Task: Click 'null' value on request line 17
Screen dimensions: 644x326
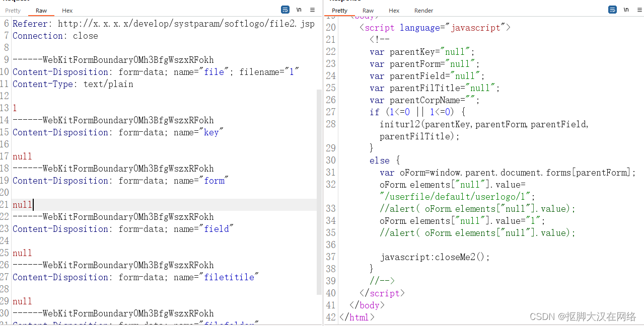Action: pyautogui.click(x=22, y=156)
